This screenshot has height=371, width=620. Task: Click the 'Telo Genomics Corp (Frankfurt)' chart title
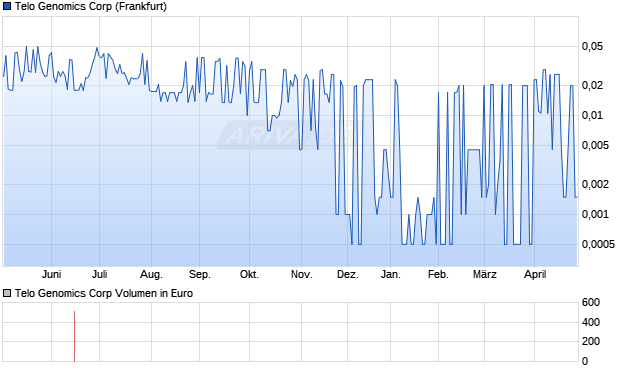point(91,6)
